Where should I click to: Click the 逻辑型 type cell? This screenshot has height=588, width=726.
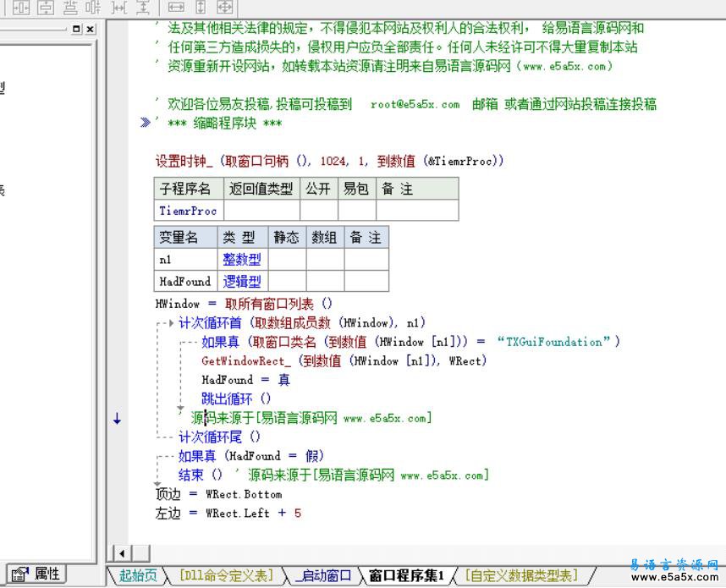click(242, 281)
